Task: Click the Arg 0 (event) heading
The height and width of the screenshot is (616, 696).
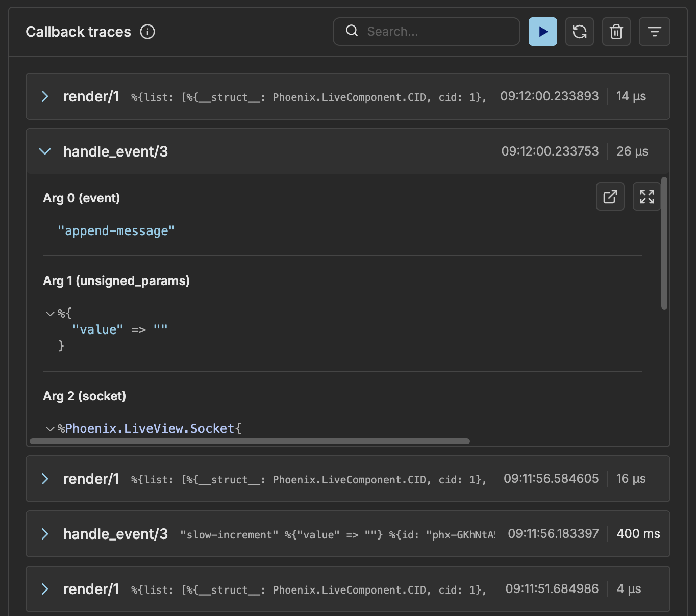Action: 82,198
